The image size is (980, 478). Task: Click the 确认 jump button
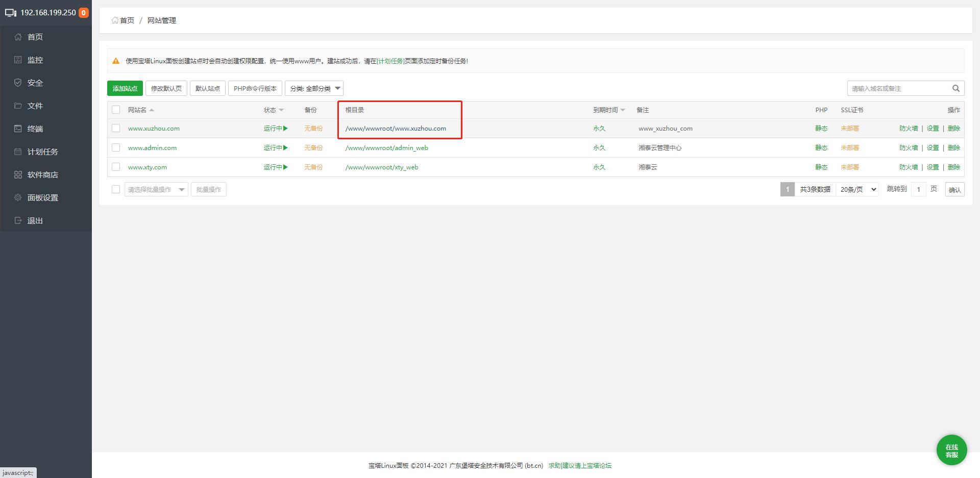pyautogui.click(x=954, y=189)
